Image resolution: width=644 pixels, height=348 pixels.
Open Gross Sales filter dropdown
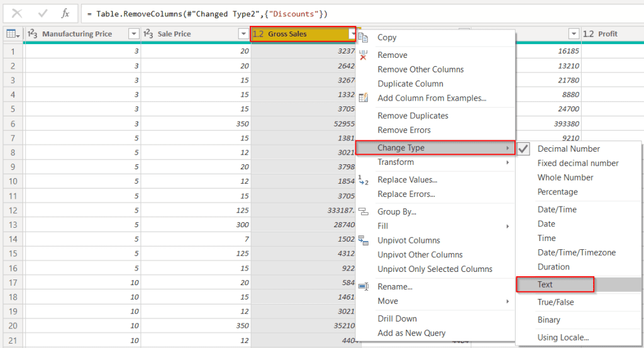point(352,34)
